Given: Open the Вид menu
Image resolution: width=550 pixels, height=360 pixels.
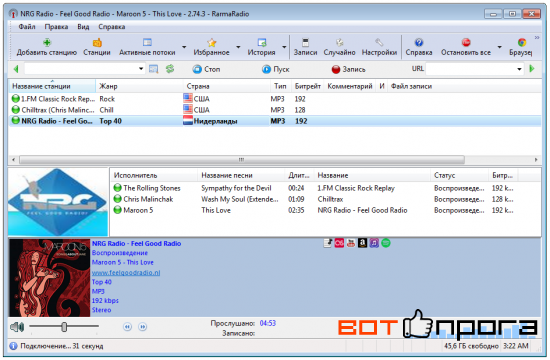Looking at the screenshot, I should coord(83,27).
